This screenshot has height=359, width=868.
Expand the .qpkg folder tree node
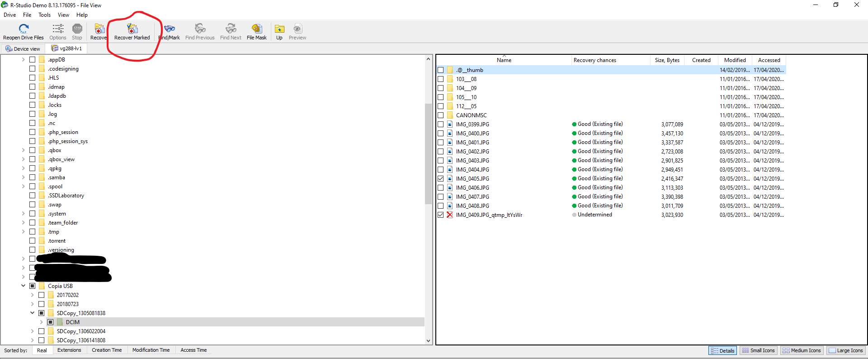pyautogui.click(x=23, y=168)
